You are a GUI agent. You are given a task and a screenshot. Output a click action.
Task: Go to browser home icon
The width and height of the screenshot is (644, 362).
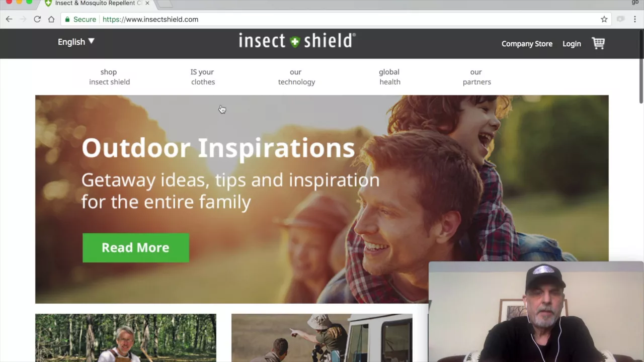pyautogui.click(x=51, y=19)
